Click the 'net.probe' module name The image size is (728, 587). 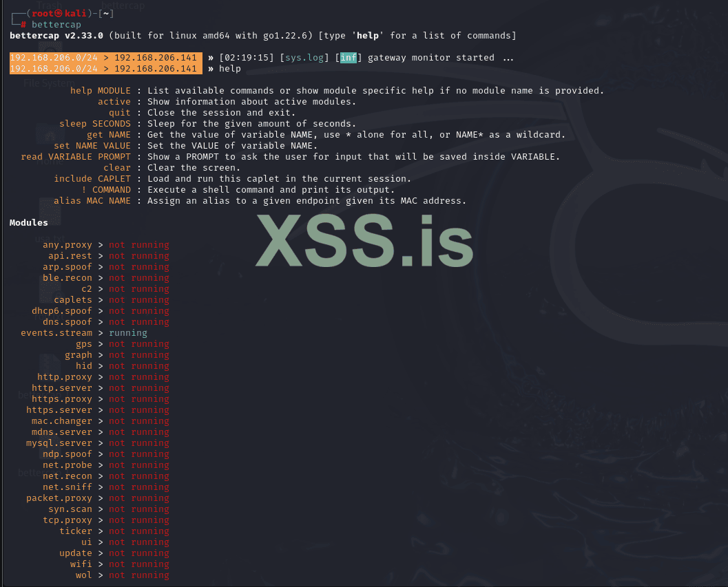(67, 465)
